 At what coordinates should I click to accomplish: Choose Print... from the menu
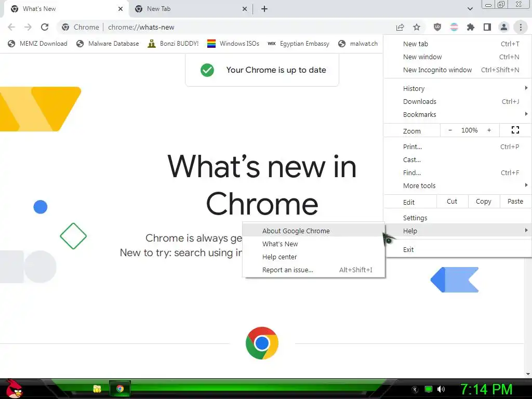(x=458, y=147)
